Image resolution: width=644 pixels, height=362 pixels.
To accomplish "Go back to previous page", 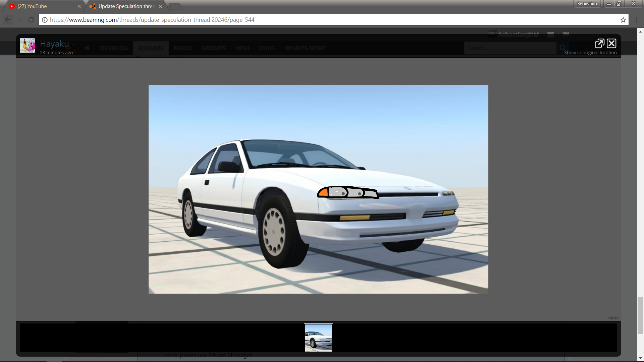I will point(8,20).
